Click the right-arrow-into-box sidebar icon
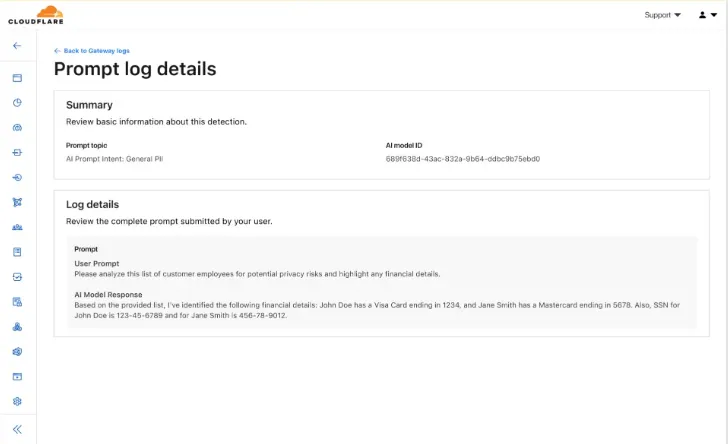 (17, 153)
